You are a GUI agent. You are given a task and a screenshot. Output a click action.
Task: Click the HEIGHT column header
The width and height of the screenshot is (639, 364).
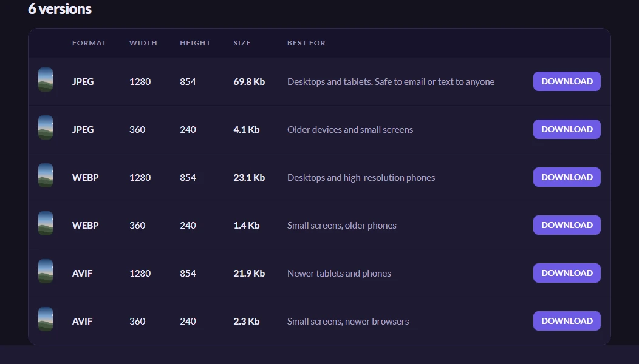[195, 43]
